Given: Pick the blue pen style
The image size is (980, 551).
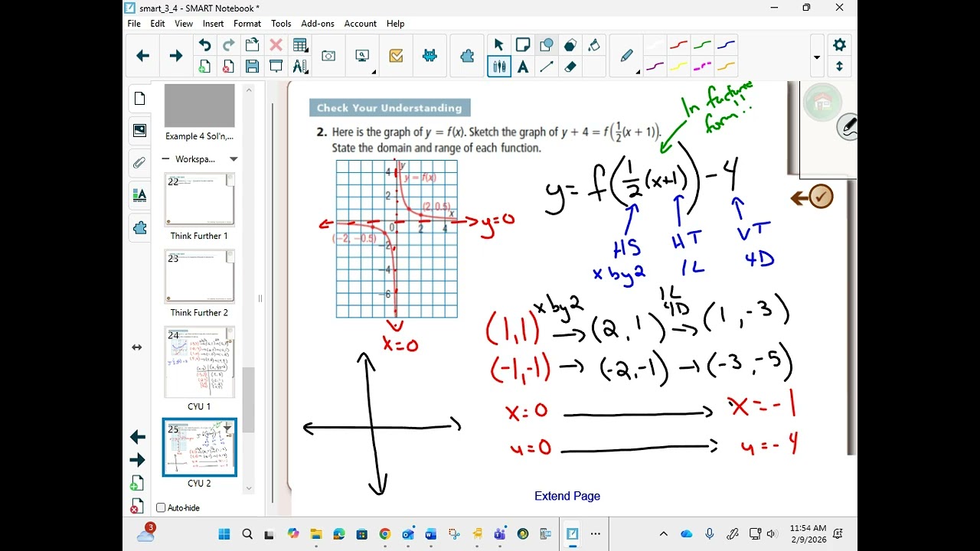Looking at the screenshot, I should click(727, 45).
